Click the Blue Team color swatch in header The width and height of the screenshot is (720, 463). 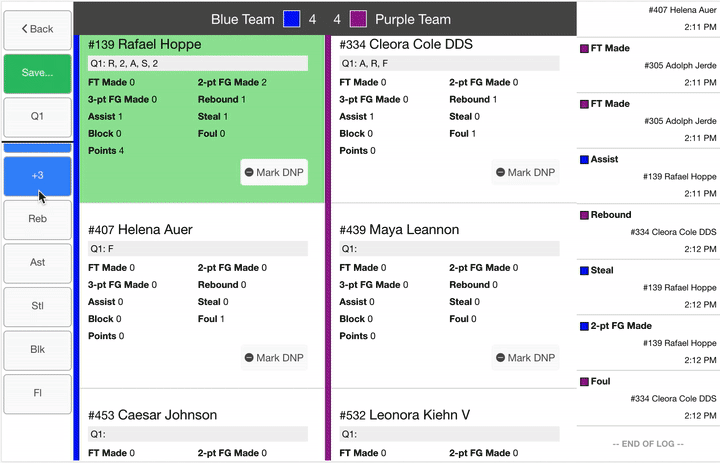click(x=292, y=19)
